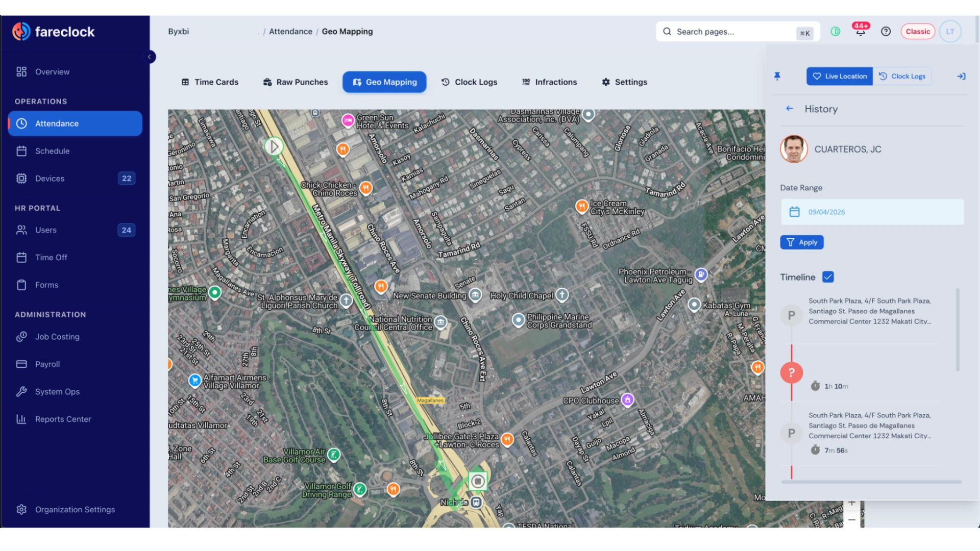
Task: Open the Job Costing page
Action: 75,337
